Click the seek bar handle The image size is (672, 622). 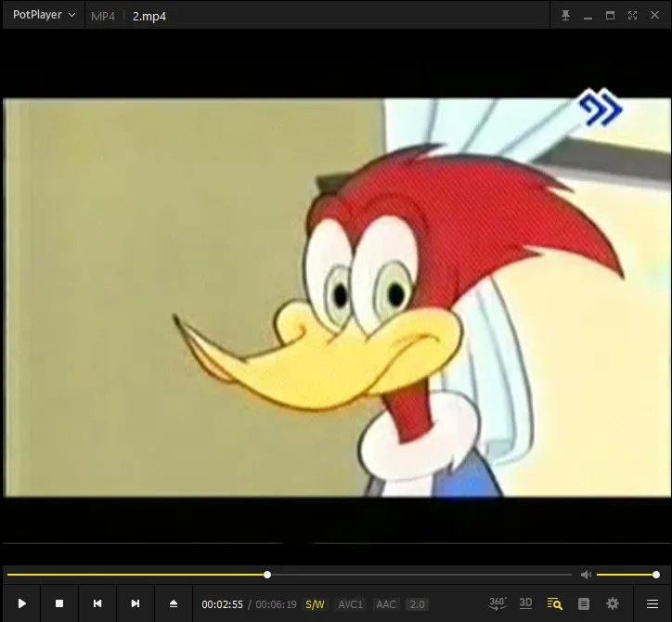[267, 575]
